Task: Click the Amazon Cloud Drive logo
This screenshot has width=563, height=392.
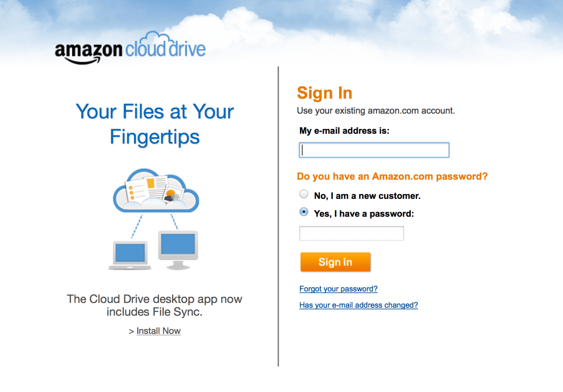Action: click(130, 49)
